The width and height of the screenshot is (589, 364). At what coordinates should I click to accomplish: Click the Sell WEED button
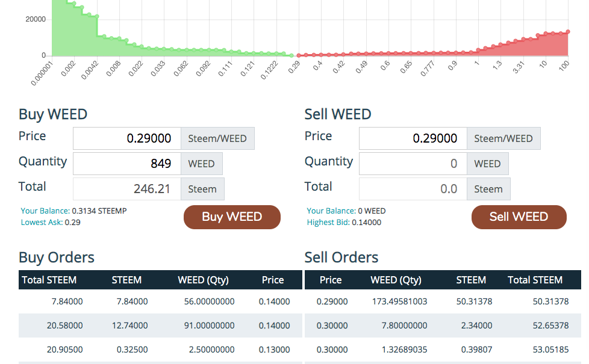pos(519,217)
